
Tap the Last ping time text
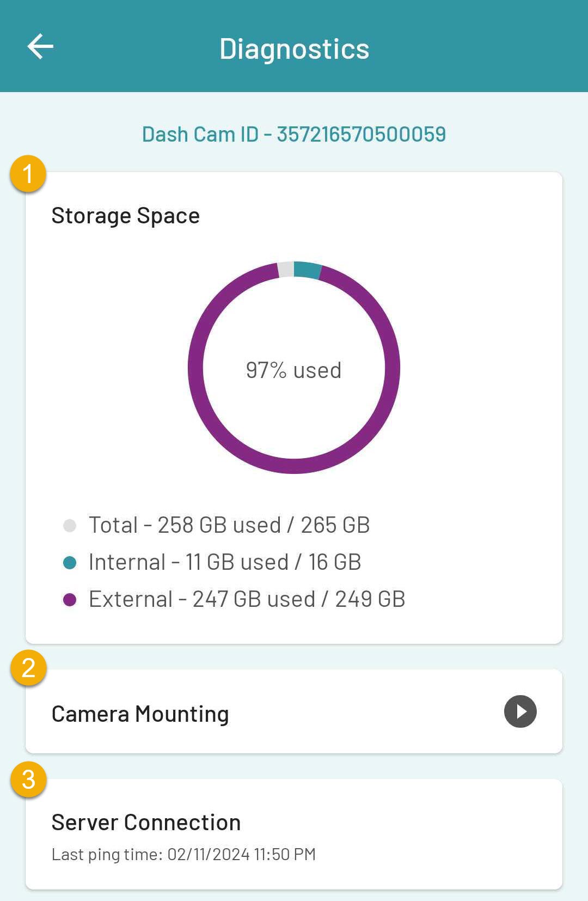pyautogui.click(x=183, y=854)
